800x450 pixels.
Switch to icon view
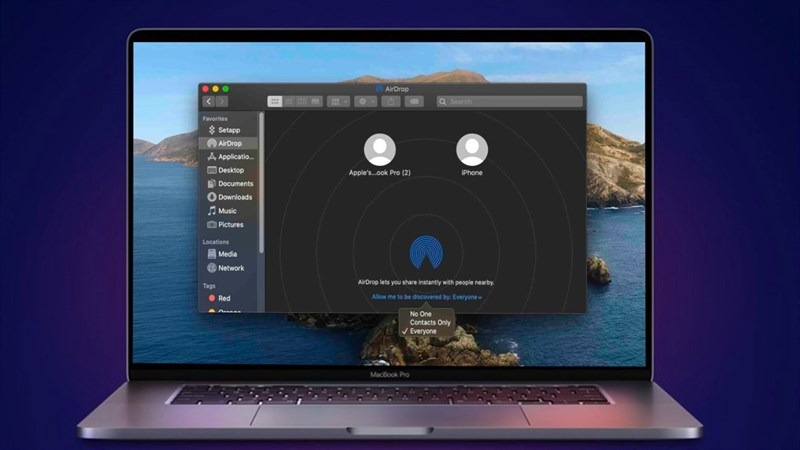coord(274,102)
